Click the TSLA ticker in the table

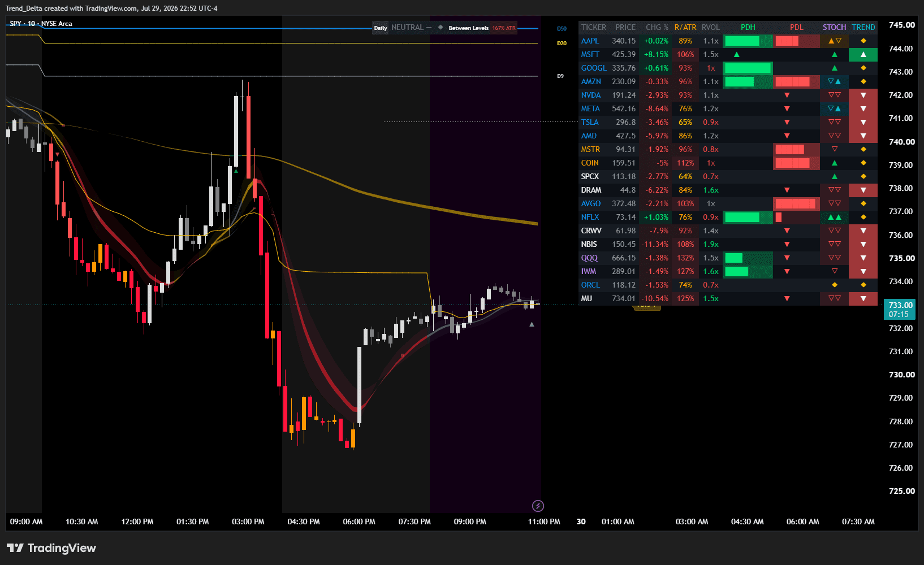[590, 123]
